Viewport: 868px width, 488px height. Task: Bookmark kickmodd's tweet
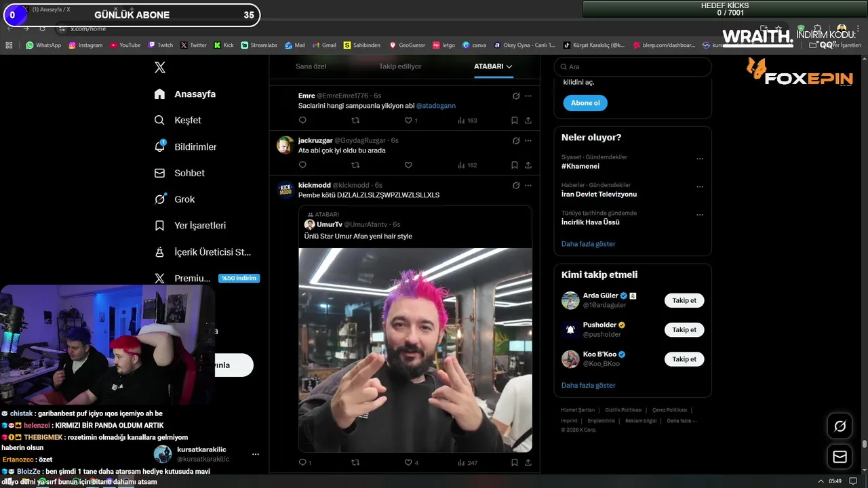coord(514,463)
